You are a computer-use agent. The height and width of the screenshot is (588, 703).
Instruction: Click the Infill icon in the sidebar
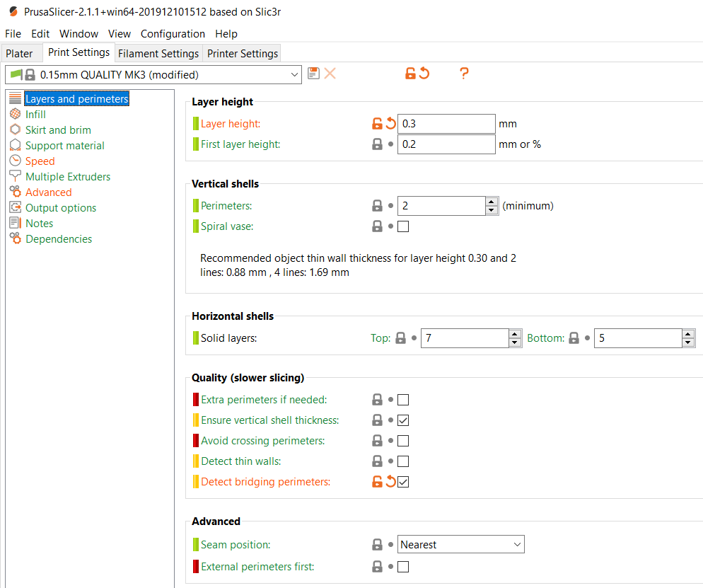point(16,114)
